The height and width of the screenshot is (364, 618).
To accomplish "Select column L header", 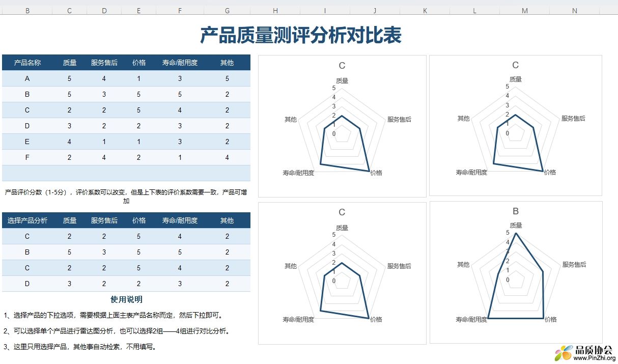I will click(x=474, y=11).
